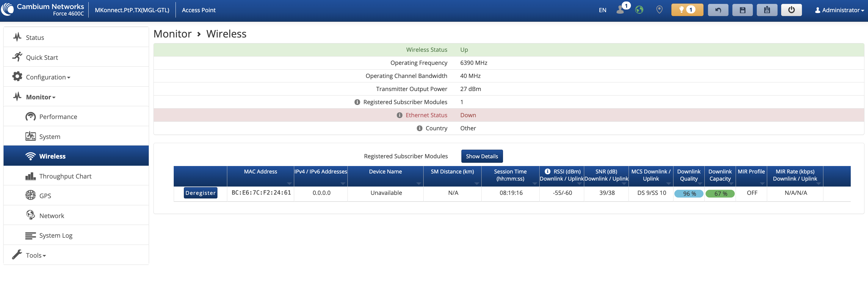Click the 96 % Downlink Quality bar
868x288 pixels.
click(x=688, y=194)
